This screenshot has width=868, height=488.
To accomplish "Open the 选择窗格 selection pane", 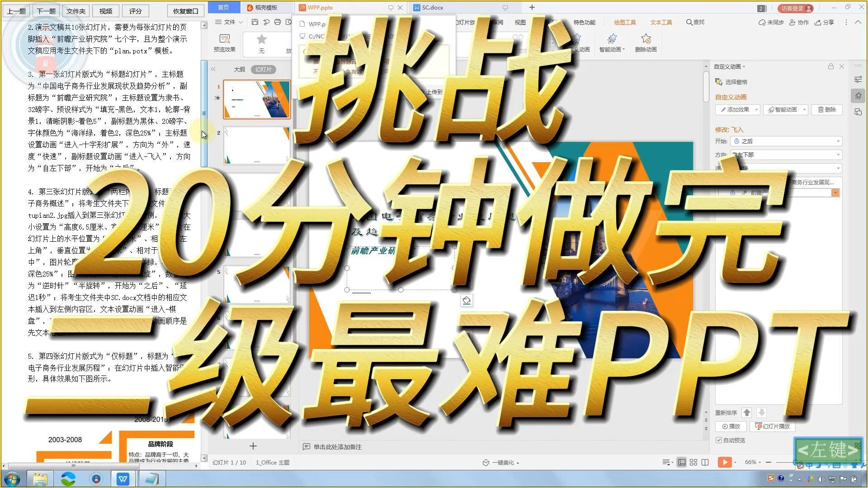I will [731, 82].
